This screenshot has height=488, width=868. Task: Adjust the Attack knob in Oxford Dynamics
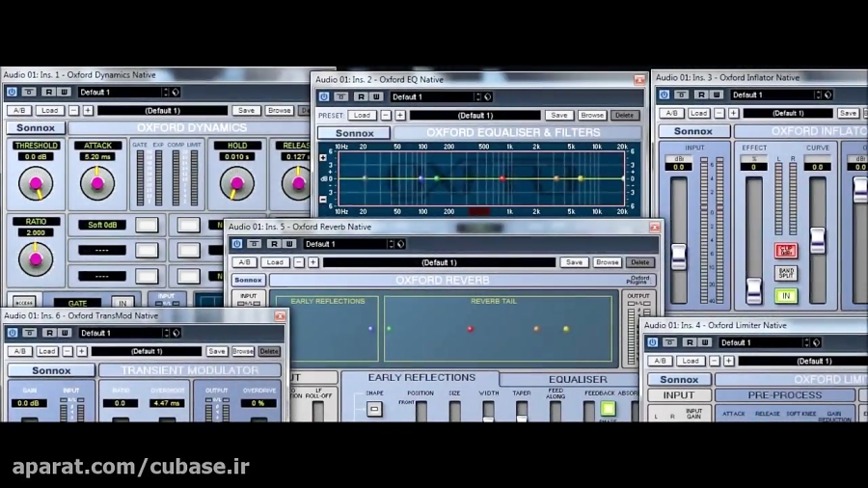click(97, 183)
